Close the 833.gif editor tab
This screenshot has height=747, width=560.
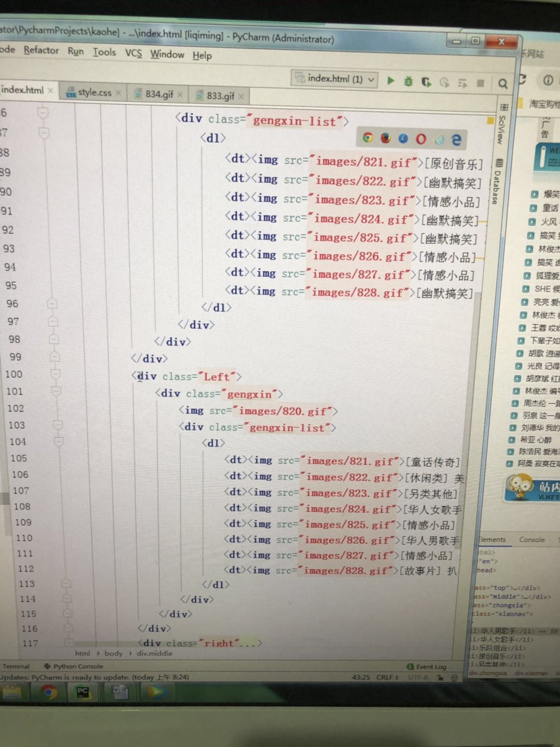241,96
